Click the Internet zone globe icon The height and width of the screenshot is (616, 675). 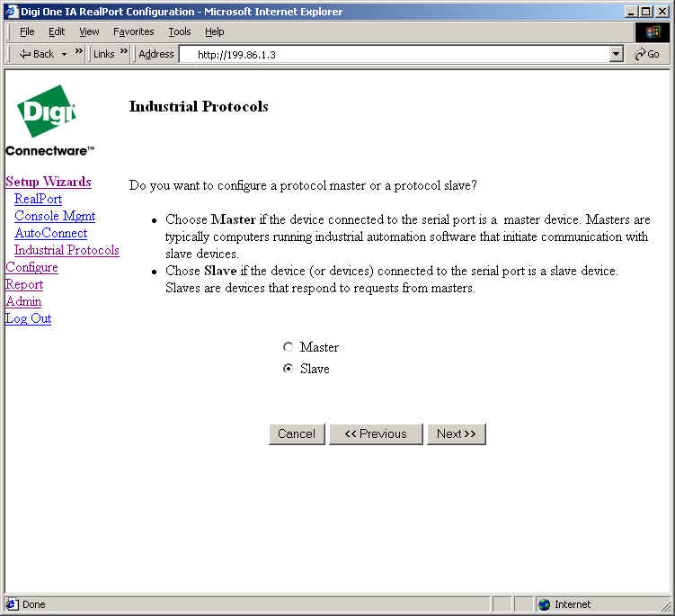544,604
